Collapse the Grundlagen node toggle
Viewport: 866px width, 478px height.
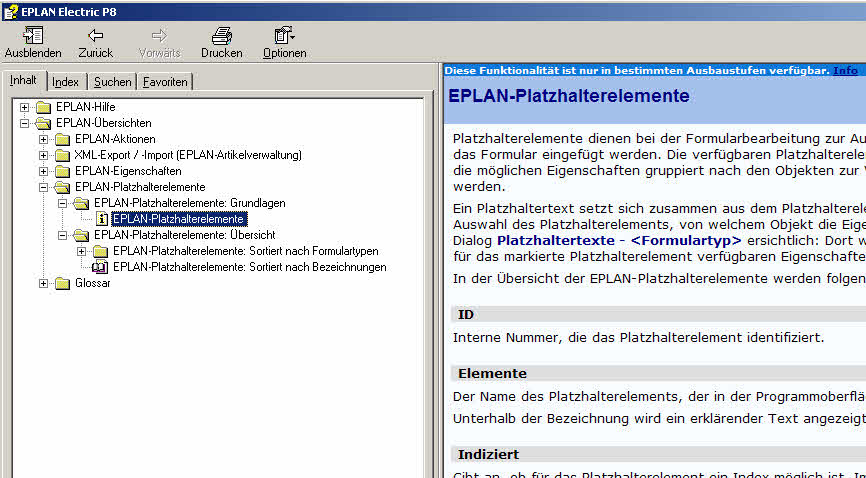62,203
